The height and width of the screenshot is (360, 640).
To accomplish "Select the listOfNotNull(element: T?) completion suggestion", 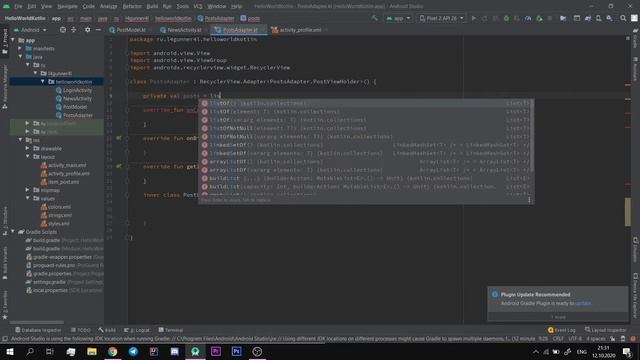I will 366,128.
